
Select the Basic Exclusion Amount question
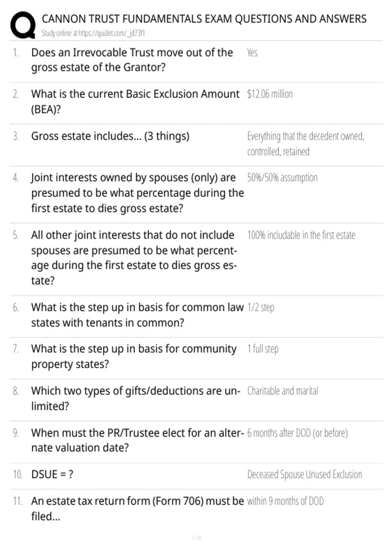(135, 101)
